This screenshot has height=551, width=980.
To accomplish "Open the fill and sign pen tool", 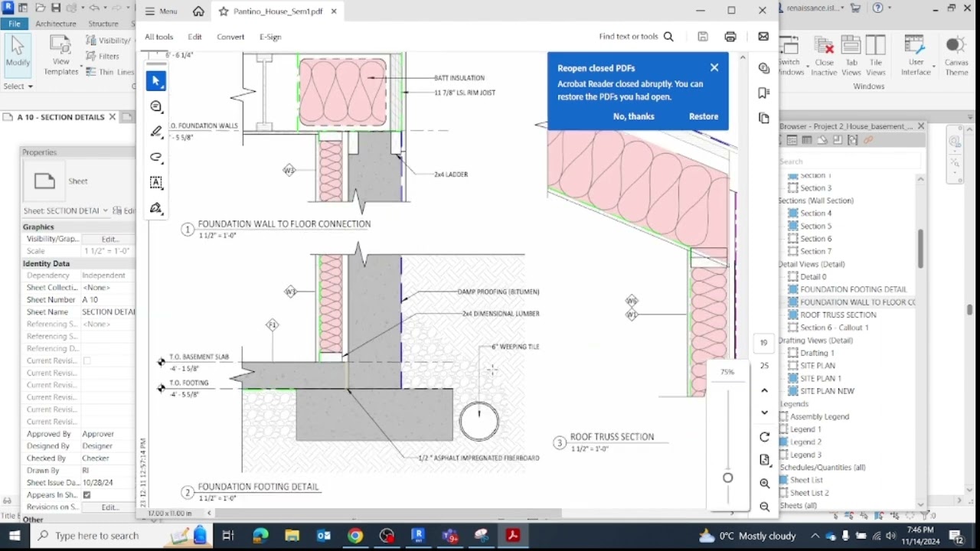I will [156, 208].
